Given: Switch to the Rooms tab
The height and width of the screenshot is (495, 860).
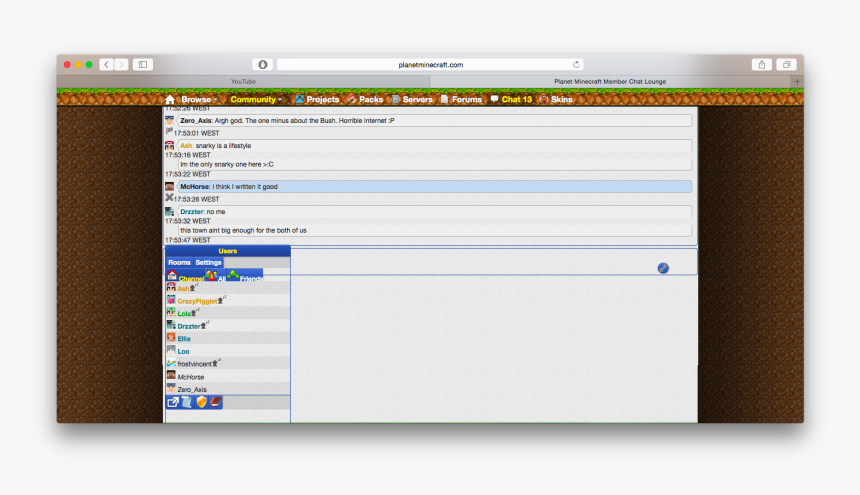Looking at the screenshot, I should click(179, 263).
